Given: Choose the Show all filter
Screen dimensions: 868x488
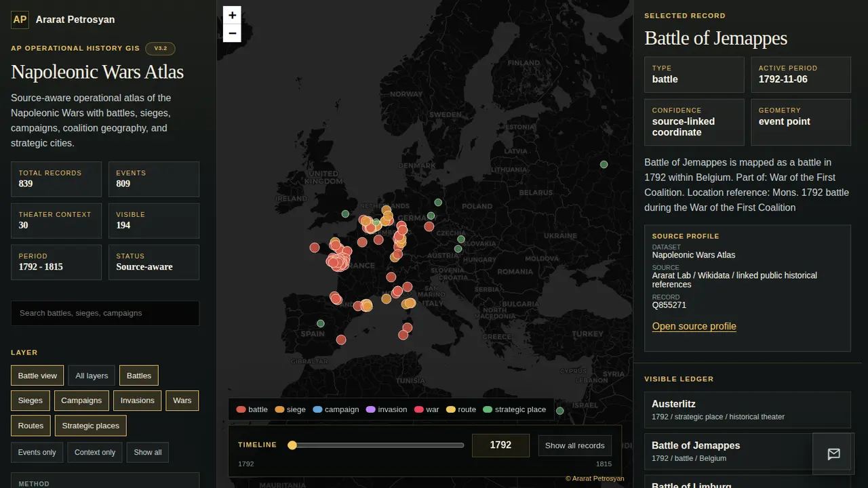Looking at the screenshot, I should point(148,452).
